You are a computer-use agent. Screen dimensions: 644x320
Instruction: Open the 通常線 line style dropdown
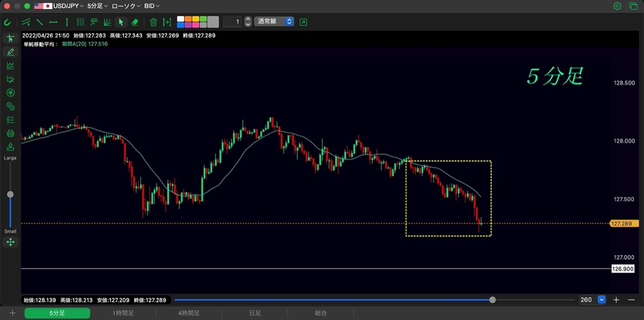274,22
